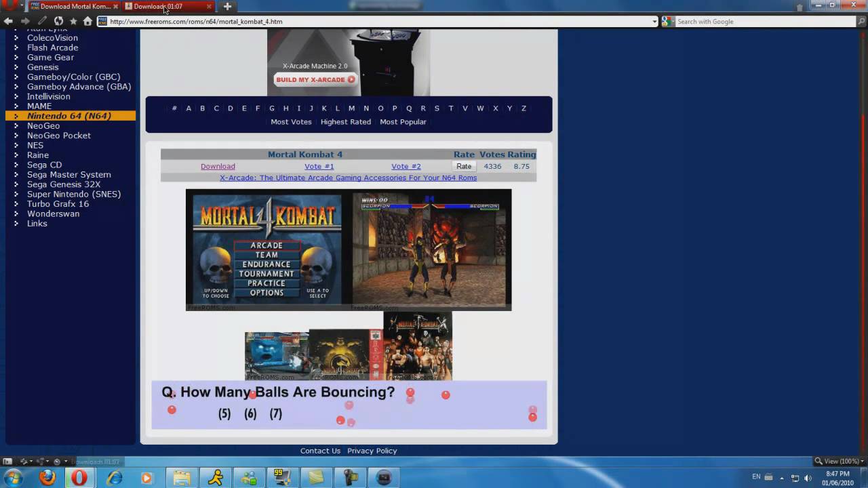Viewport: 868px width, 488px height.
Task: Open Sega Genesis 32X in sidebar
Action: [x=64, y=184]
